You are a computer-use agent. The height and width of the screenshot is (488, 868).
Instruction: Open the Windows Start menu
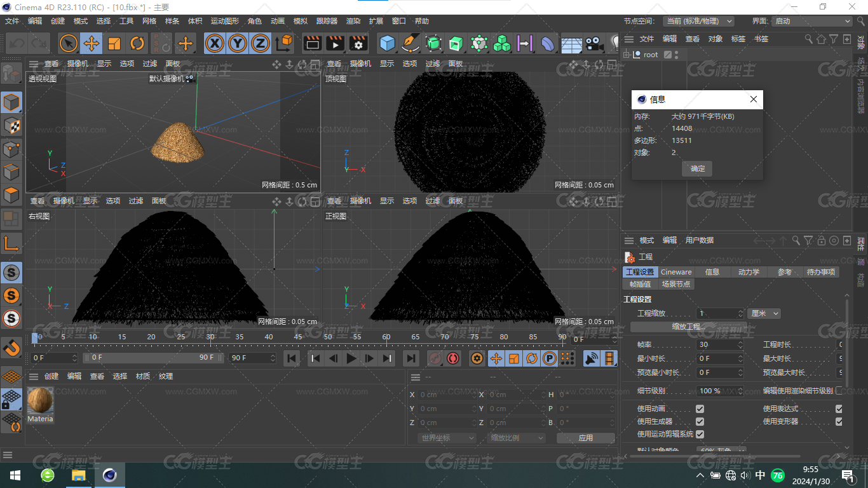(x=15, y=475)
